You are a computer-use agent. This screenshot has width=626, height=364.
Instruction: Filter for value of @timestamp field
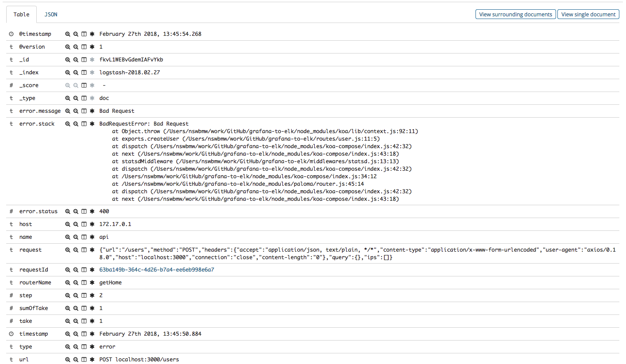click(68, 34)
